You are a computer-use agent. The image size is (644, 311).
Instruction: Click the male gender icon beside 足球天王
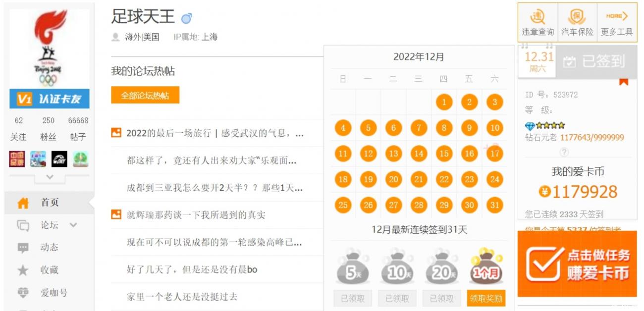(187, 18)
